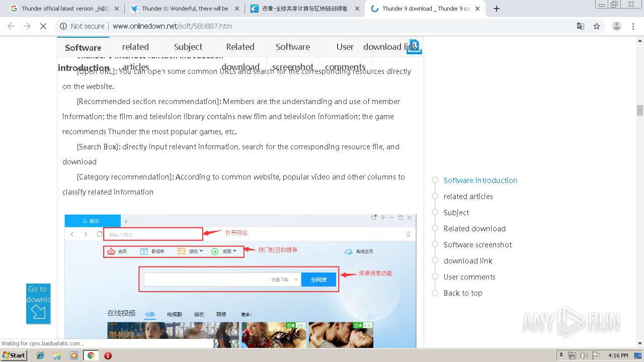
Task: Close the Thunder X: Wonderful tab
Action: (x=236, y=9)
